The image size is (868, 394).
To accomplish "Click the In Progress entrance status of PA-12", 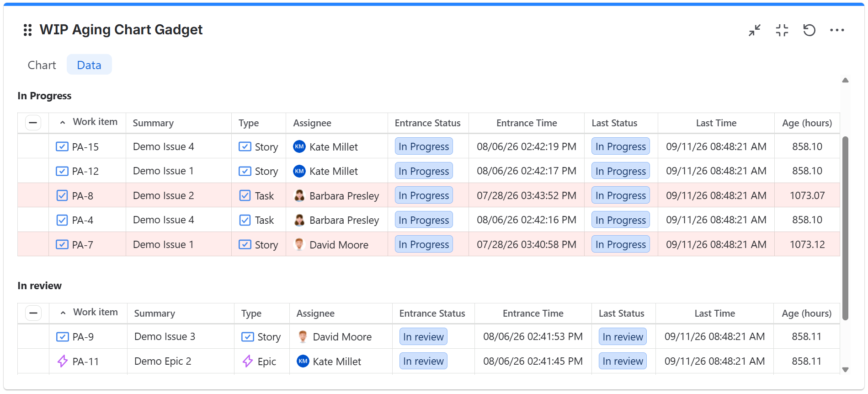I will (x=424, y=171).
